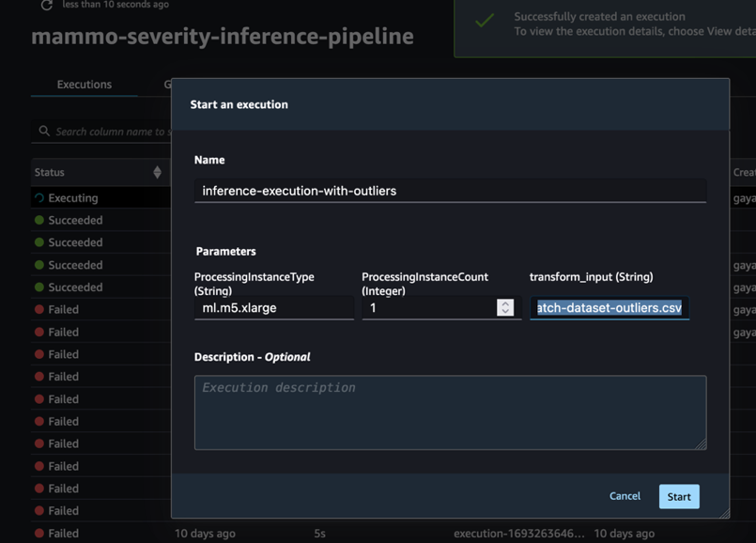The width and height of the screenshot is (756, 543).
Task: Focus the Execution description text area
Action: coord(450,412)
